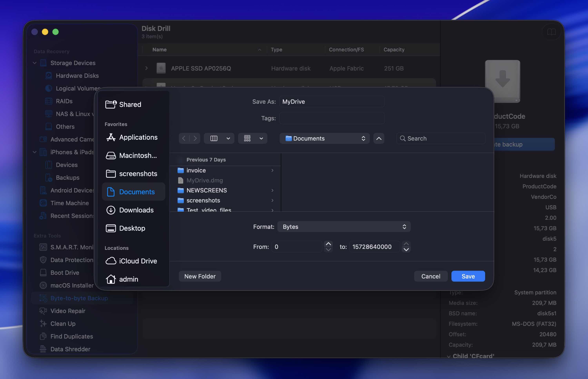
Task: Select the APPLE SSD AP0256Q disk row
Action: click(289, 68)
